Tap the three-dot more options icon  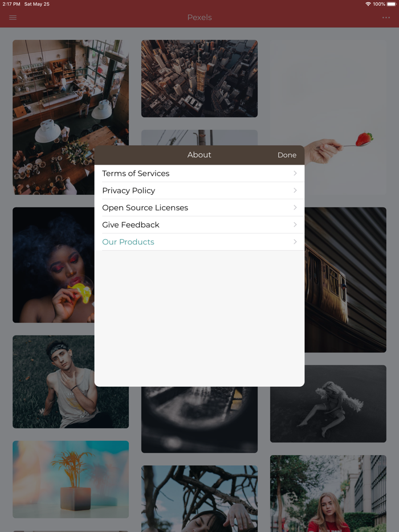386,18
